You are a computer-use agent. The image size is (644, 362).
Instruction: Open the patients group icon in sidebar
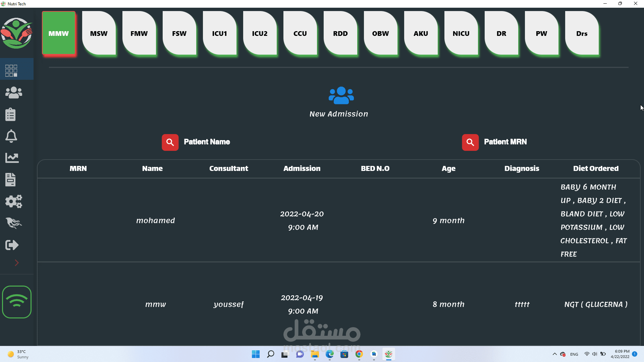[x=13, y=93]
